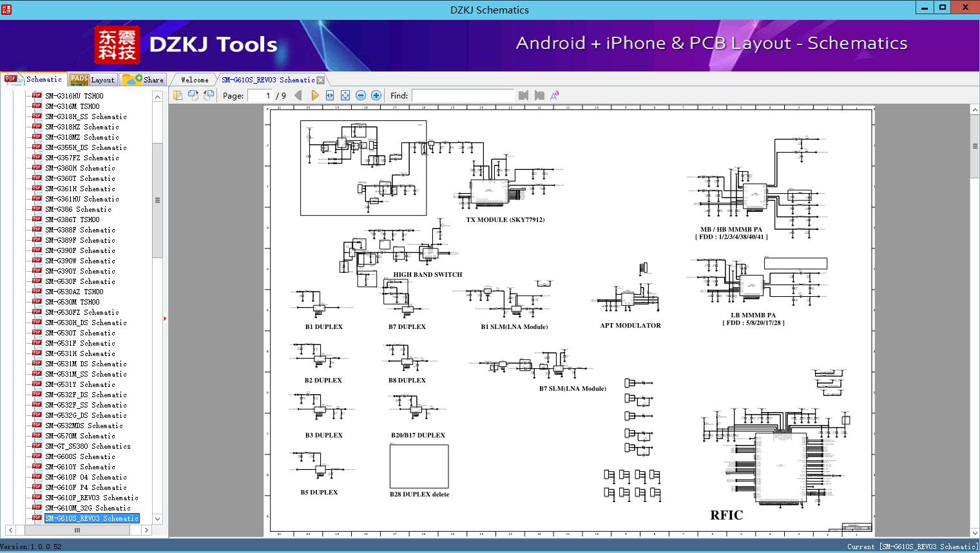
Task: Open SM-G530H_DS Schematic file
Action: [x=86, y=323]
